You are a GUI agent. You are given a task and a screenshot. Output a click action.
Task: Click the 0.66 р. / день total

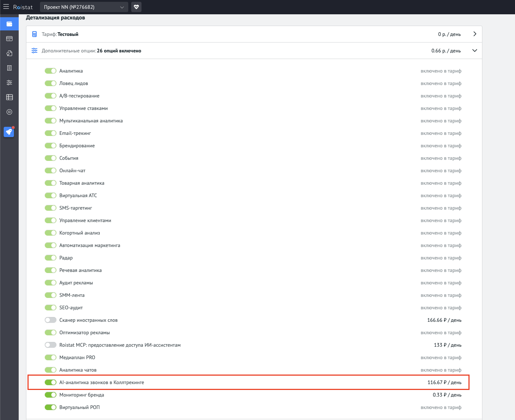click(446, 51)
